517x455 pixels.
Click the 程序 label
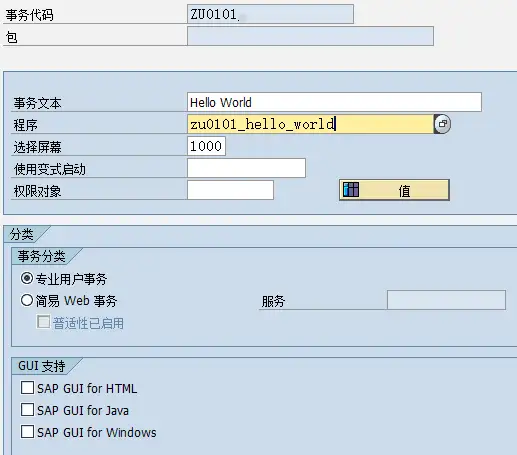26,125
